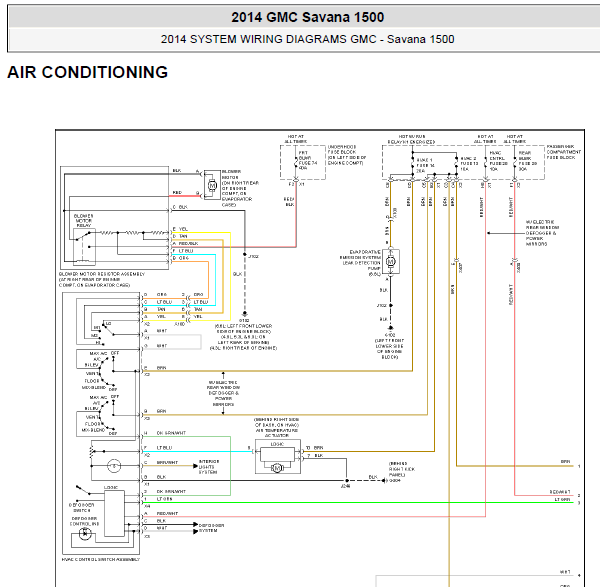This screenshot has height=587, width=600.
Task: Click the J102 splice dot beside the blower resistor wires
Action: click(245, 254)
